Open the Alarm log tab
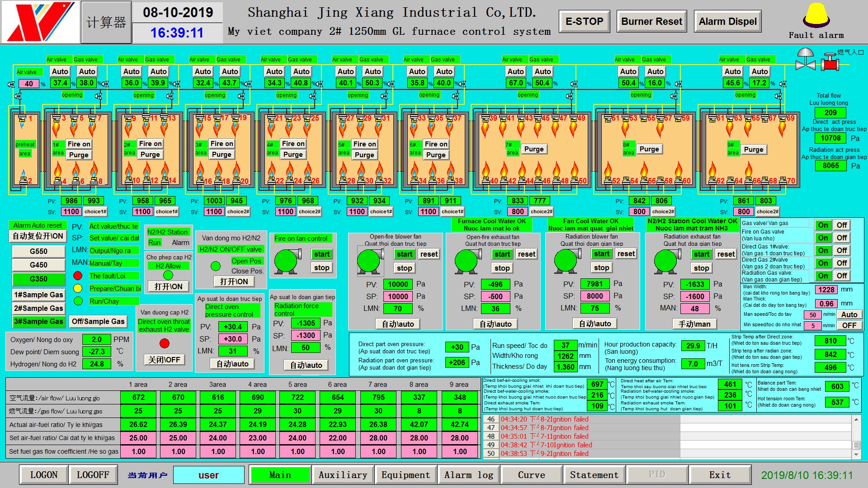The image size is (868, 488). (x=469, y=475)
